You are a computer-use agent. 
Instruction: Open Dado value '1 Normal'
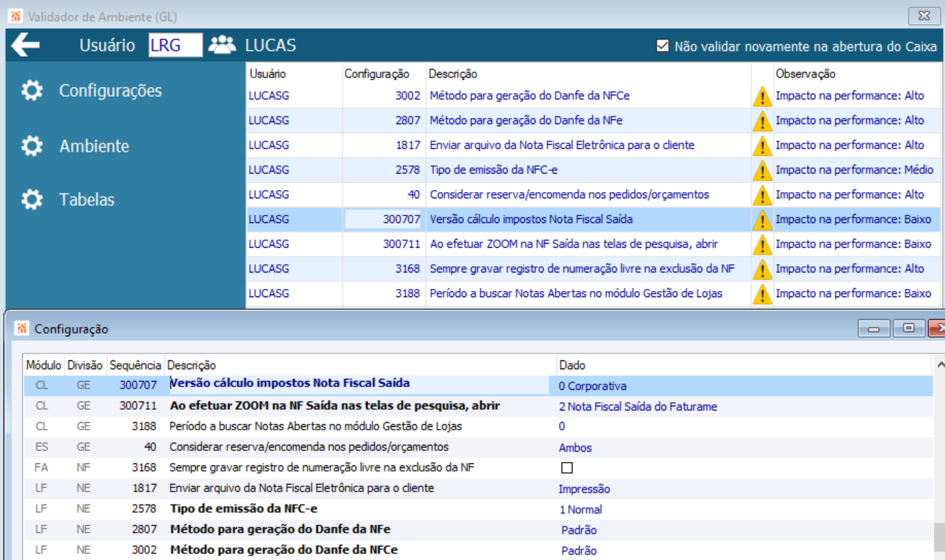(x=581, y=509)
